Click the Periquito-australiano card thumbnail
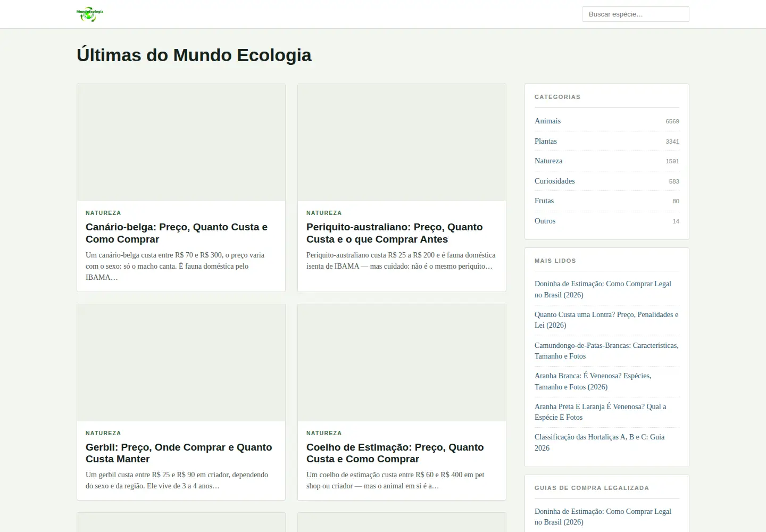 tap(402, 143)
